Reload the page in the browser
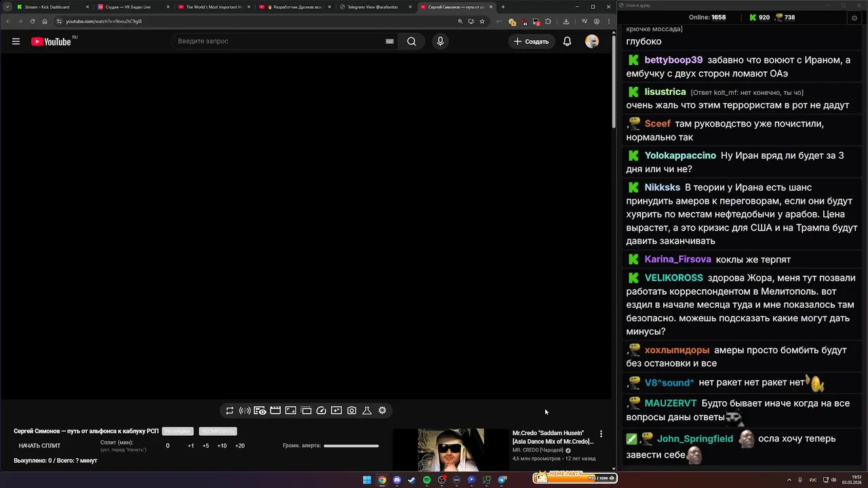 click(32, 21)
